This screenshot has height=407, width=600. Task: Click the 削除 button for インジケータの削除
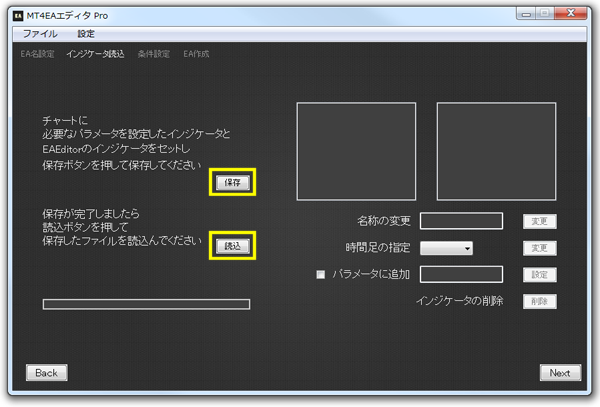540,301
